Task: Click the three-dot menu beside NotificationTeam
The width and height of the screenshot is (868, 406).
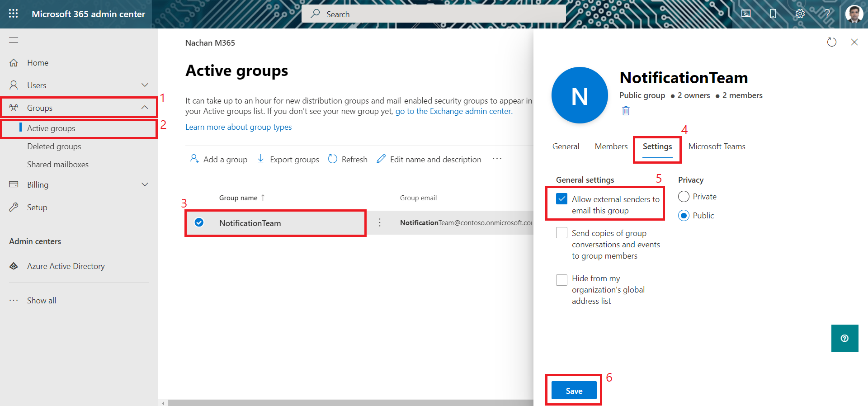Action: (380, 222)
